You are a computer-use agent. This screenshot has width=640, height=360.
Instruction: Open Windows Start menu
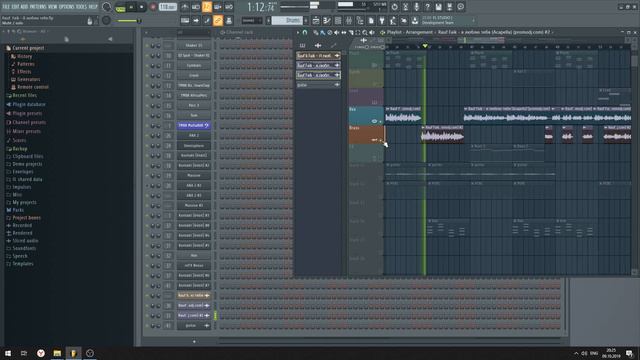(x=8, y=353)
